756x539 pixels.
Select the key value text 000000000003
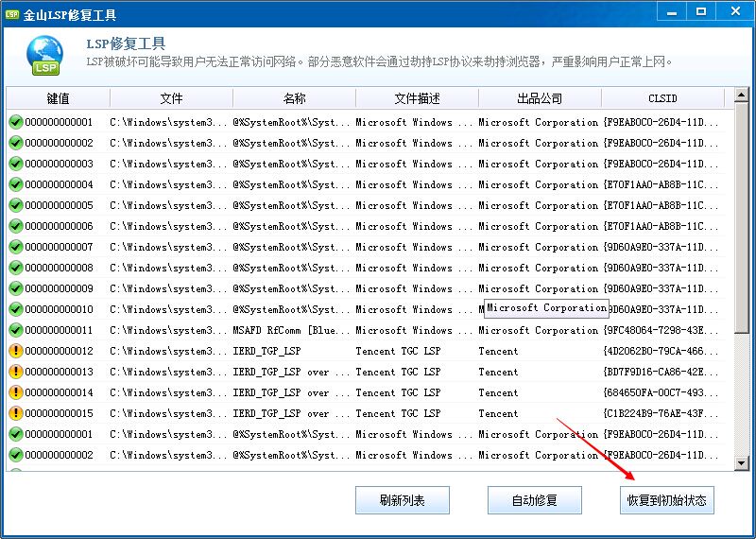click(x=59, y=164)
